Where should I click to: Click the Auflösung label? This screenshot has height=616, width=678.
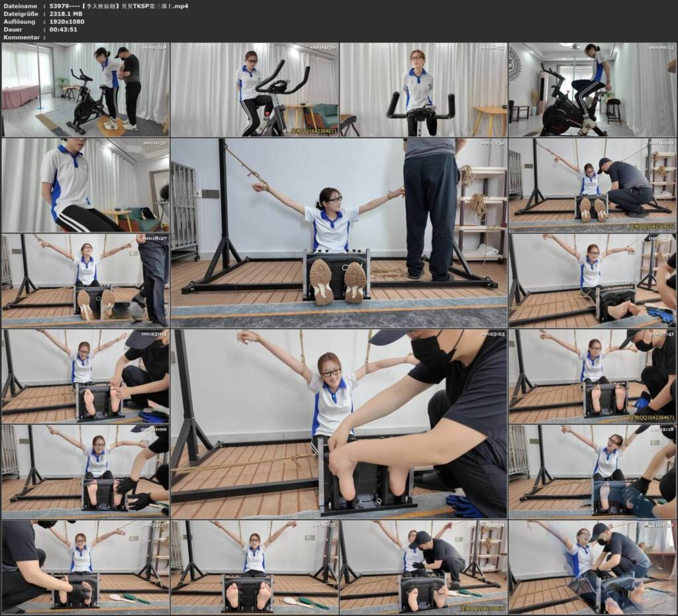19,22
